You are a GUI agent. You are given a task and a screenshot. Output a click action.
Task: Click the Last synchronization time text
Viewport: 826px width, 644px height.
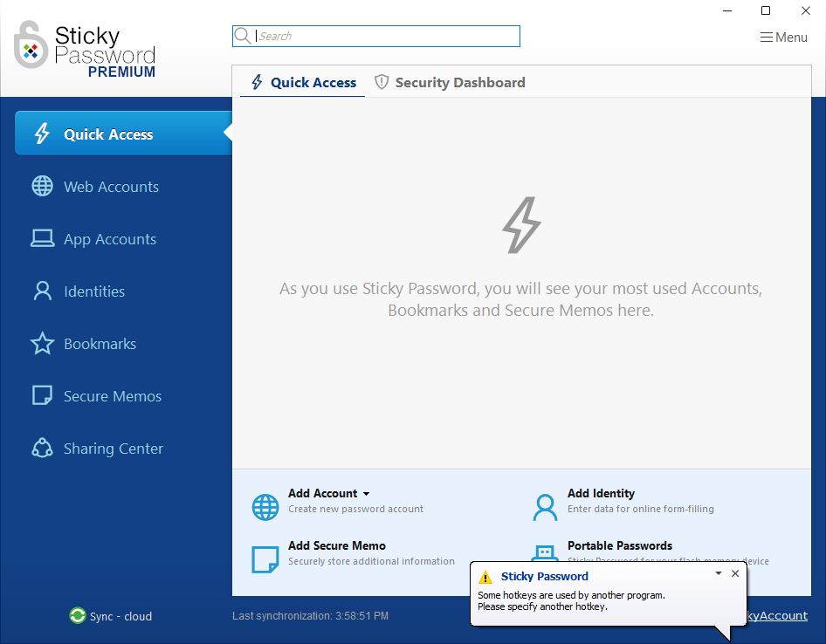coord(310,615)
